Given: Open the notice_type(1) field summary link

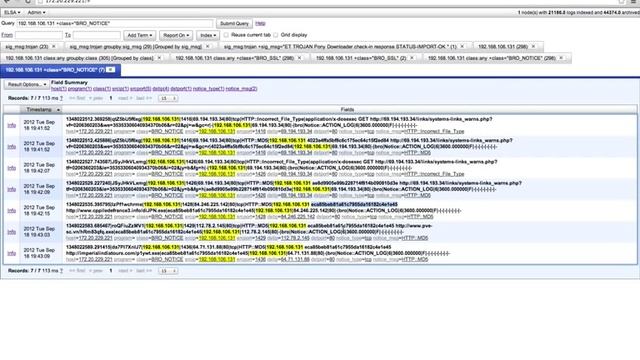Looking at the screenshot, I should [x=209, y=89].
